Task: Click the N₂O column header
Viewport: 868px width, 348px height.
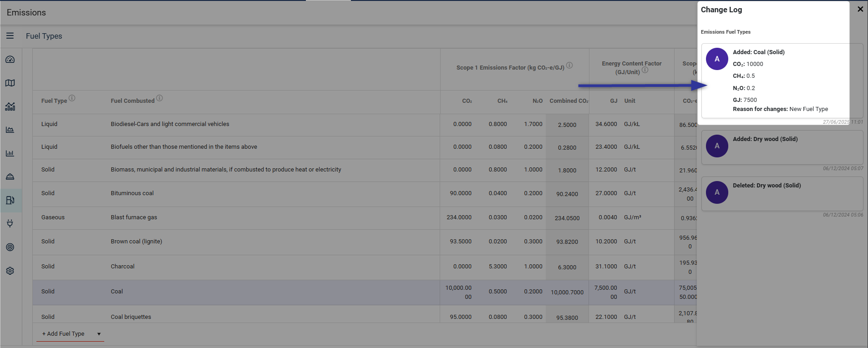Action: pos(538,101)
